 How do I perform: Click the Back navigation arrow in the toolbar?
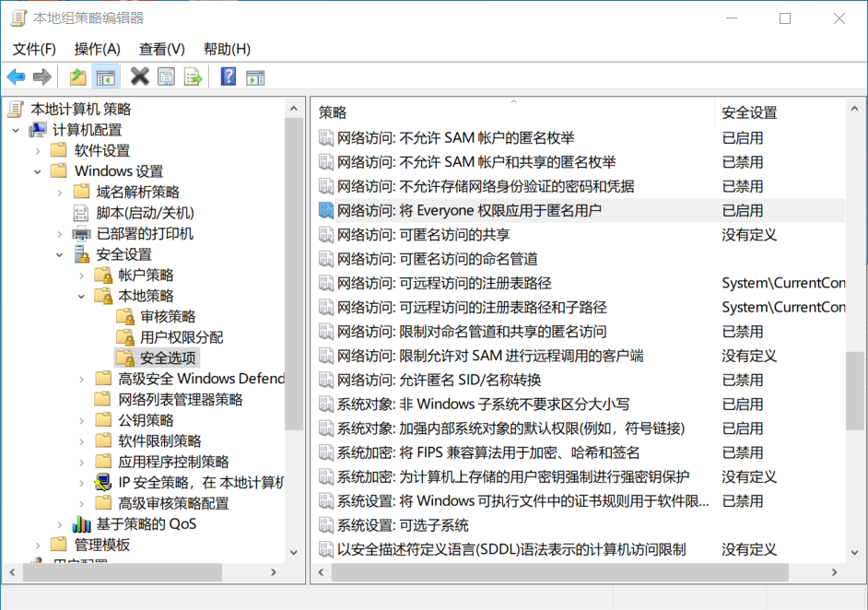[x=17, y=76]
